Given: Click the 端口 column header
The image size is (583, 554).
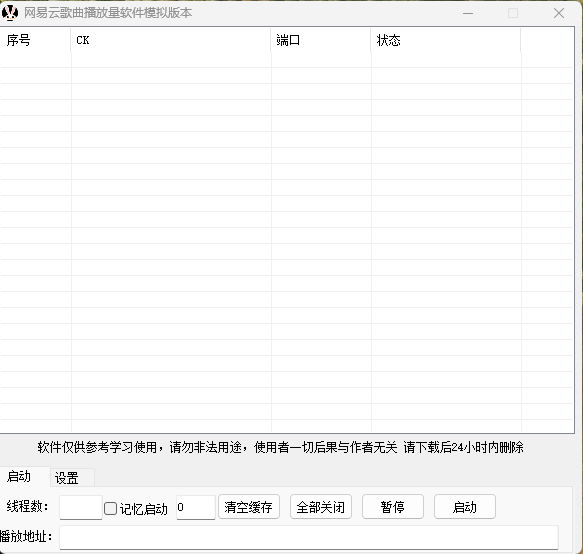Looking at the screenshot, I should pyautogui.click(x=321, y=40).
